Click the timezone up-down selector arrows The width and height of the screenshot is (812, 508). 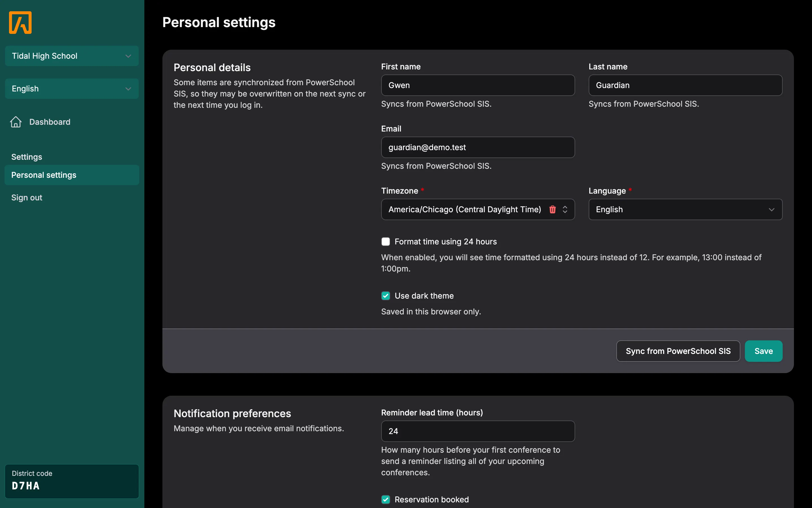[565, 209]
